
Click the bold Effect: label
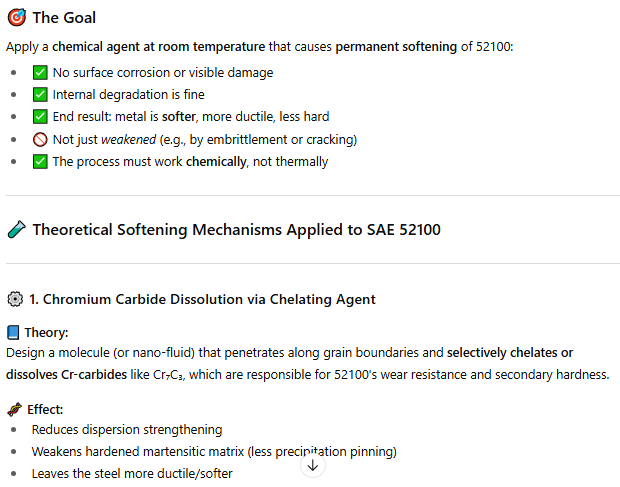click(x=45, y=409)
